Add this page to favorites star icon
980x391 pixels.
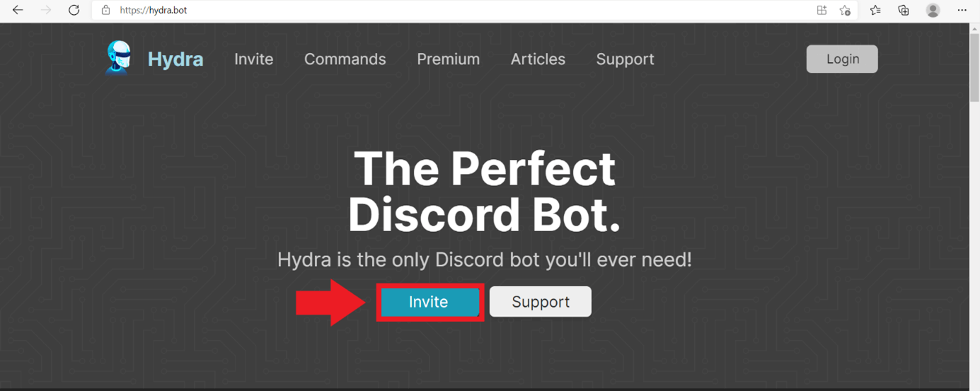[x=845, y=10]
